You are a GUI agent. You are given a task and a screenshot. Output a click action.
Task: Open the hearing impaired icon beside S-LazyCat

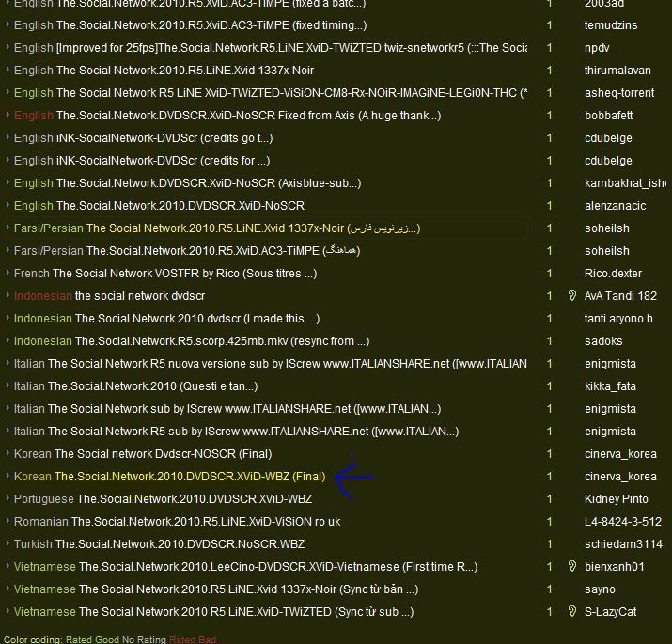click(571, 611)
